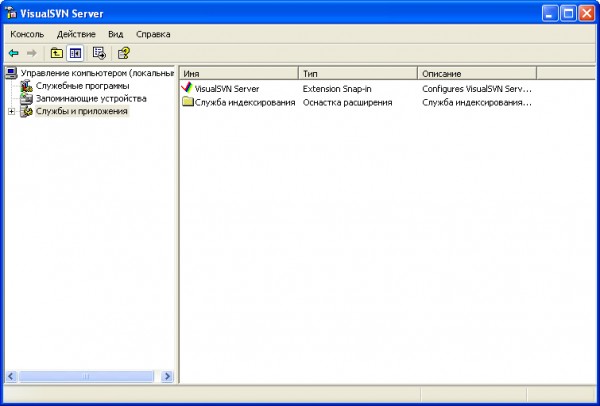Open the Справка menu
Screen dimensions: 600x406
[153, 34]
